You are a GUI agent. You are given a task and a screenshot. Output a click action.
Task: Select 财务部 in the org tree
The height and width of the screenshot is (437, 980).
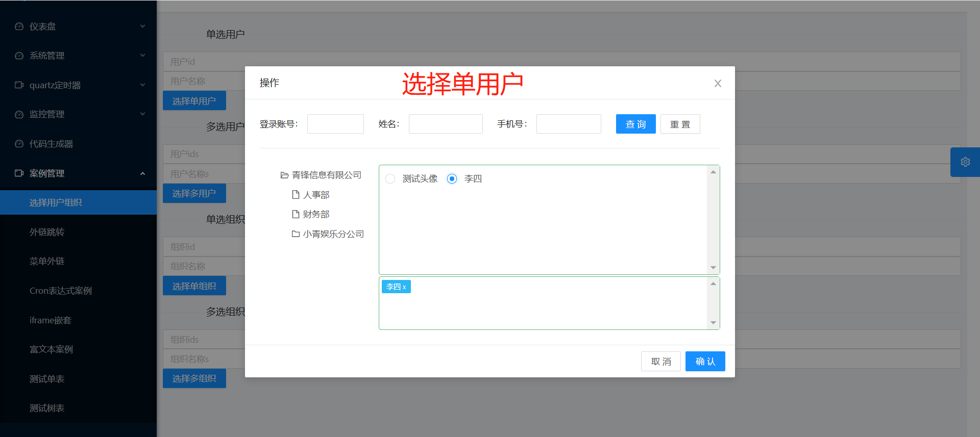click(316, 214)
